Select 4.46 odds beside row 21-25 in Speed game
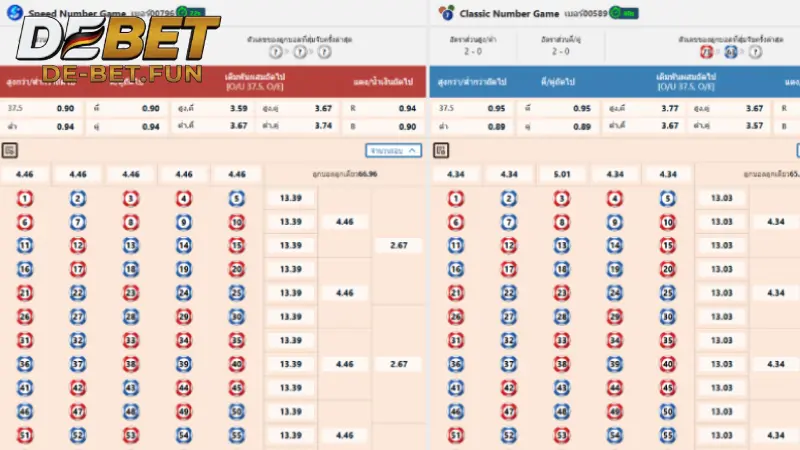The image size is (800, 450). [344, 293]
